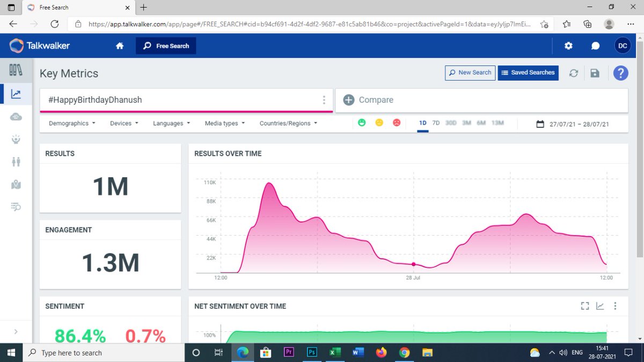This screenshot has width=644, height=362.
Task: Click the Compare field
Action: [x=482, y=100]
